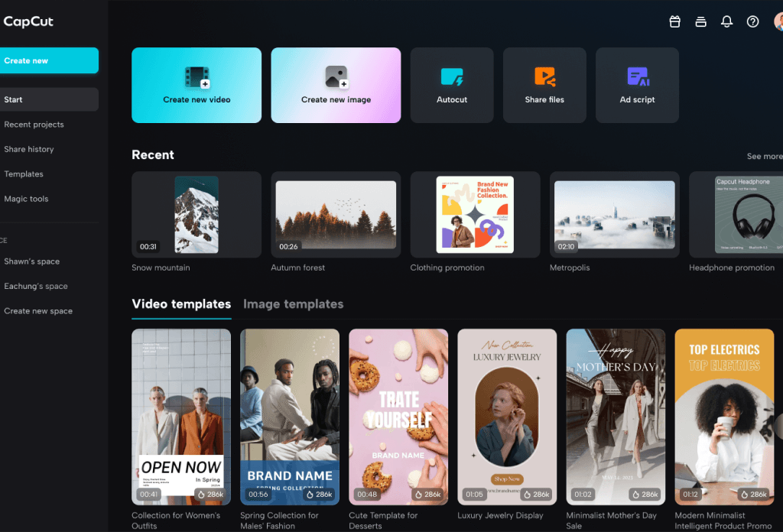Launch the Autocut tool
Image resolution: width=783 pixels, height=532 pixels.
(452, 85)
